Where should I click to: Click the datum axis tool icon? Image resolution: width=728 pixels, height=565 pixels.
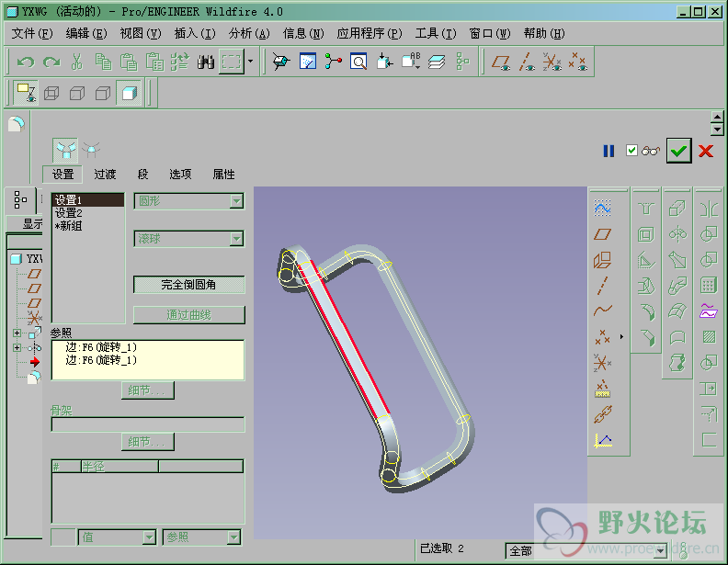(x=603, y=286)
